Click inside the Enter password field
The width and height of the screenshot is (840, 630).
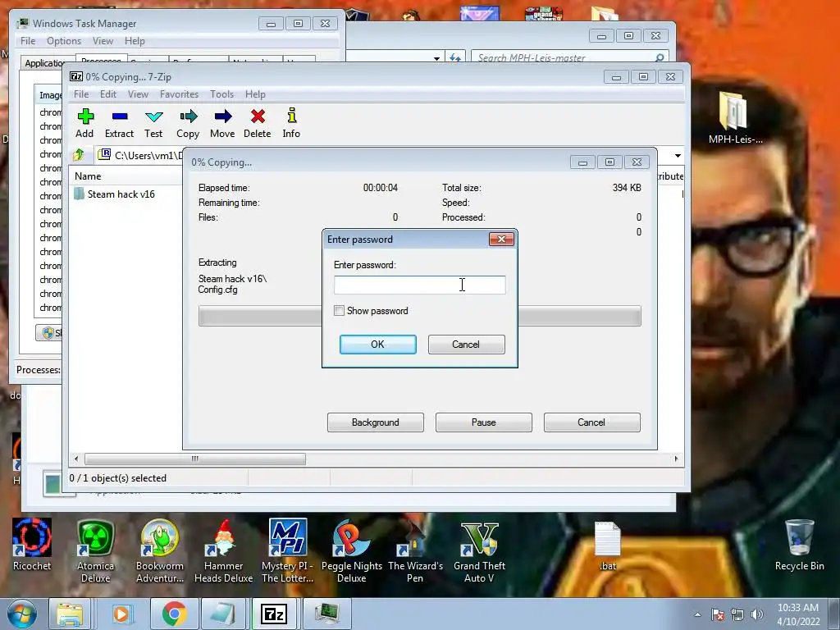tap(419, 285)
